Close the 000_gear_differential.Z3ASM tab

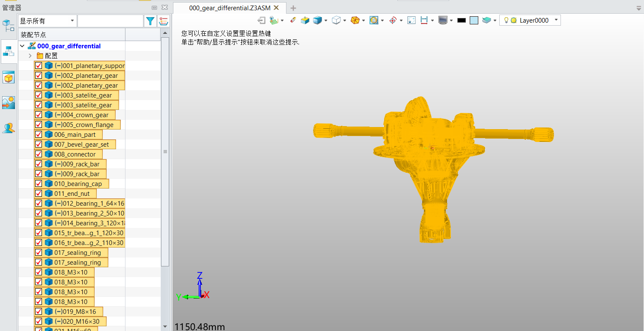[276, 8]
